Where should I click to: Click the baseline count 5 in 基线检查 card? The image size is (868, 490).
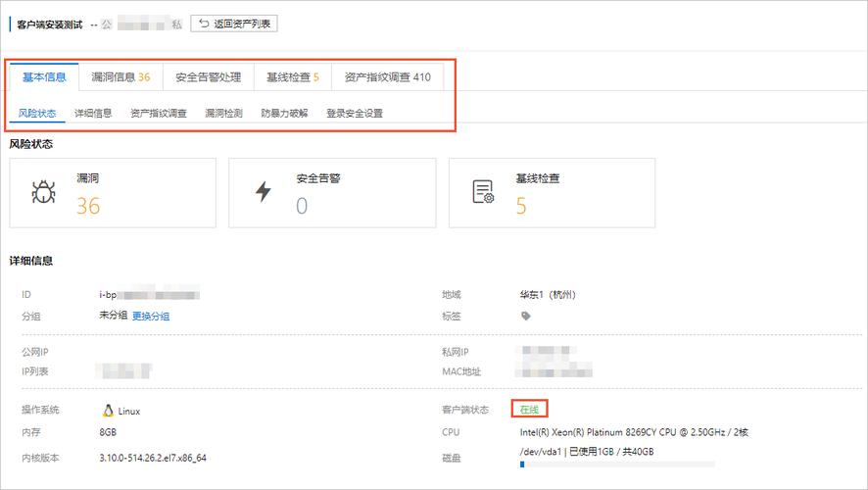[521, 206]
